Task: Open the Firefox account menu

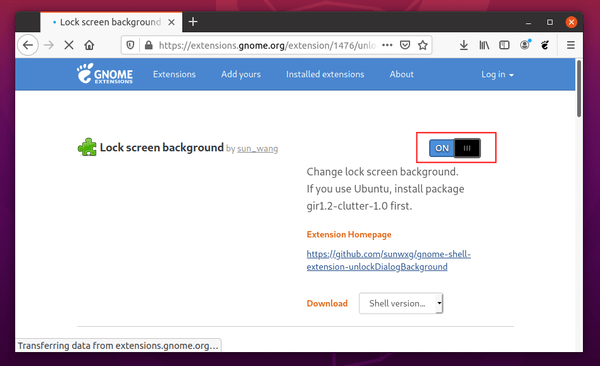Action: point(525,45)
